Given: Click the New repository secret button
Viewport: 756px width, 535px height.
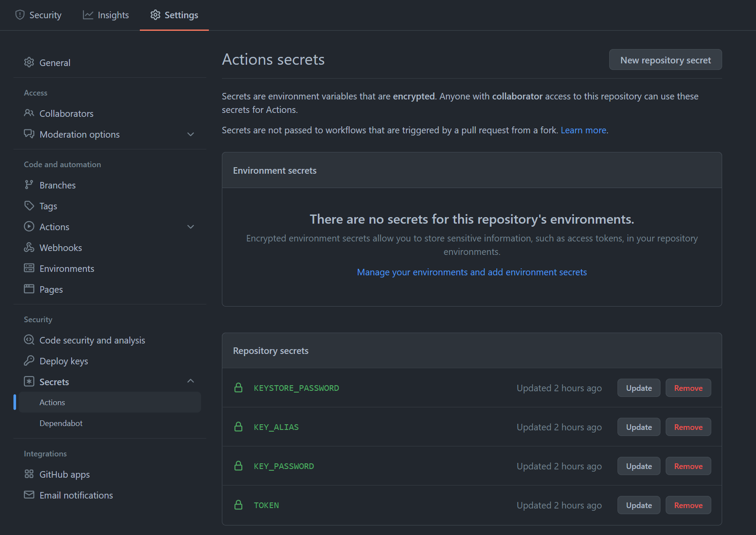Looking at the screenshot, I should click(x=665, y=59).
